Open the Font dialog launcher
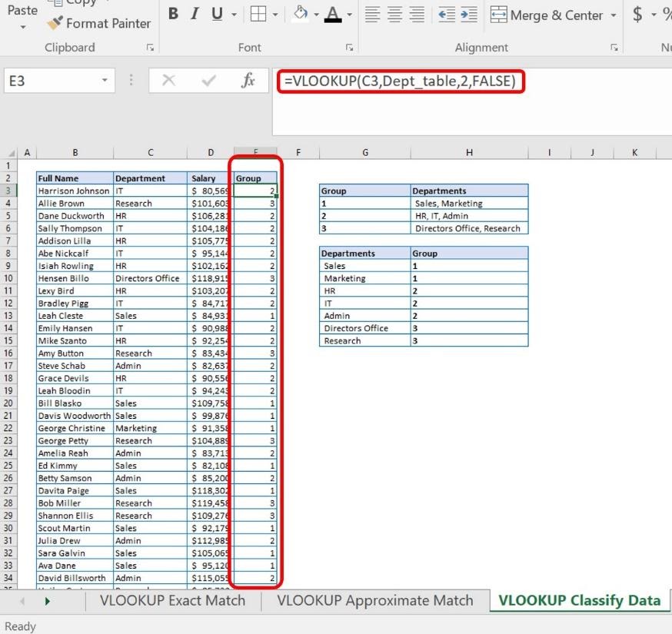This screenshot has width=672, height=634. pyautogui.click(x=349, y=48)
